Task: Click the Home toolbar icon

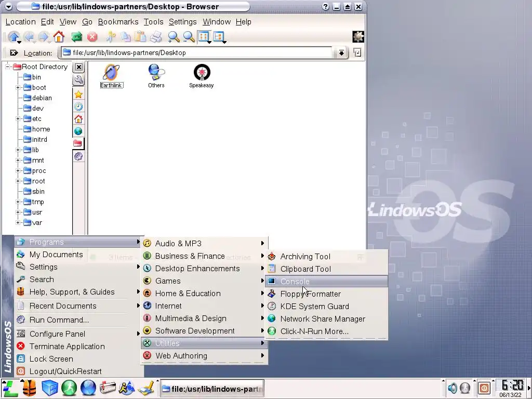Action: click(x=59, y=36)
